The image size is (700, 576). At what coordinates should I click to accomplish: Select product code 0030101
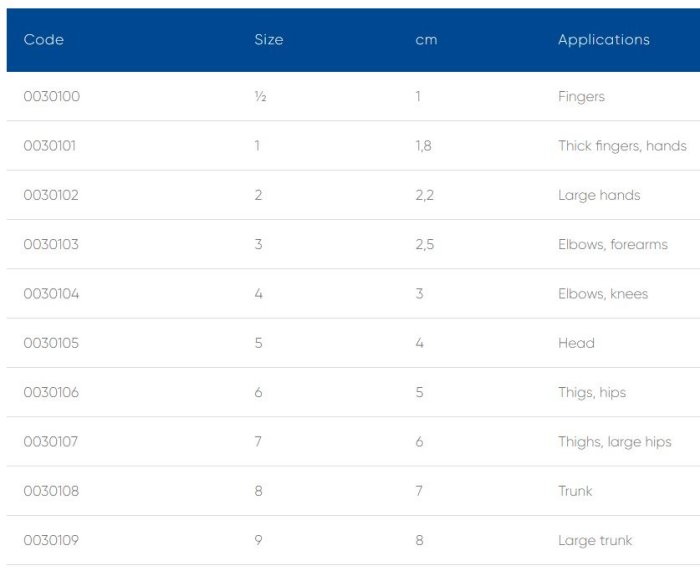click(50, 146)
